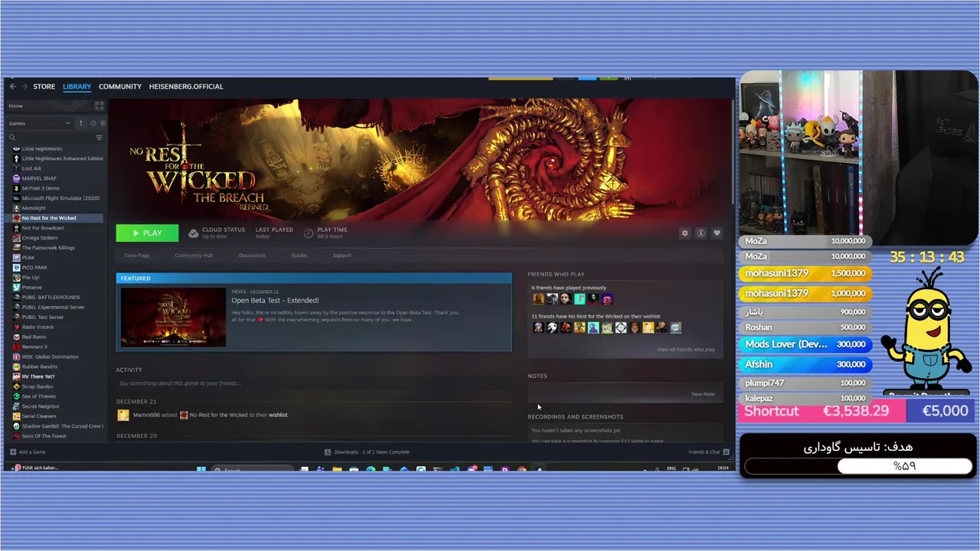
Task: Go back with the Steam back arrow
Action: point(12,86)
